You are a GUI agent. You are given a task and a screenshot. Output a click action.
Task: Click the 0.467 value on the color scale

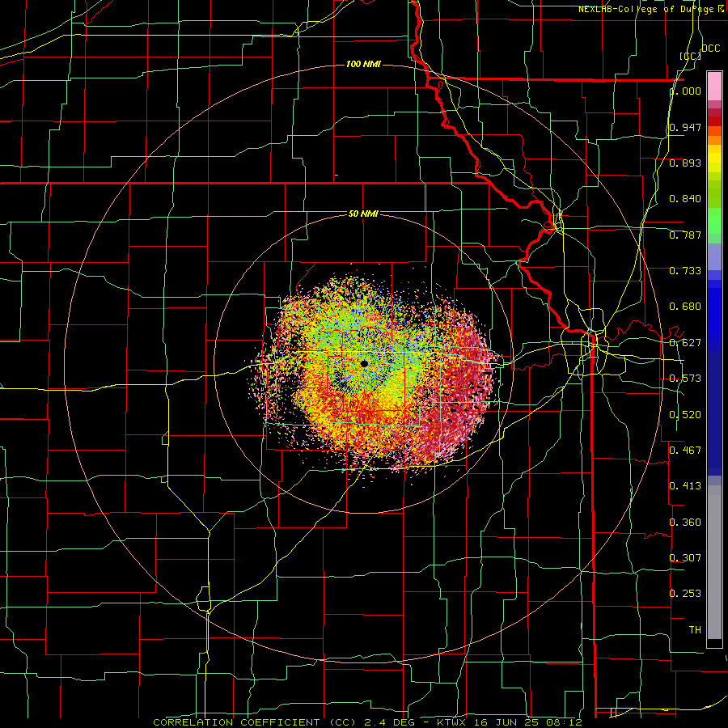[x=685, y=451]
